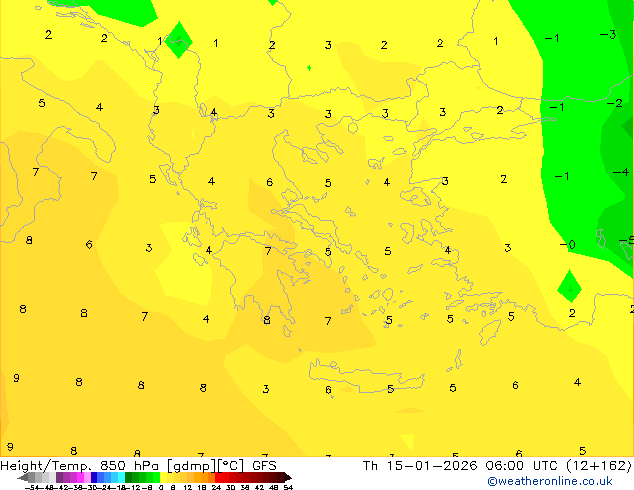634x490 pixels.
Task: Click the '-3' temperature value on the map
Action: coord(608,35)
